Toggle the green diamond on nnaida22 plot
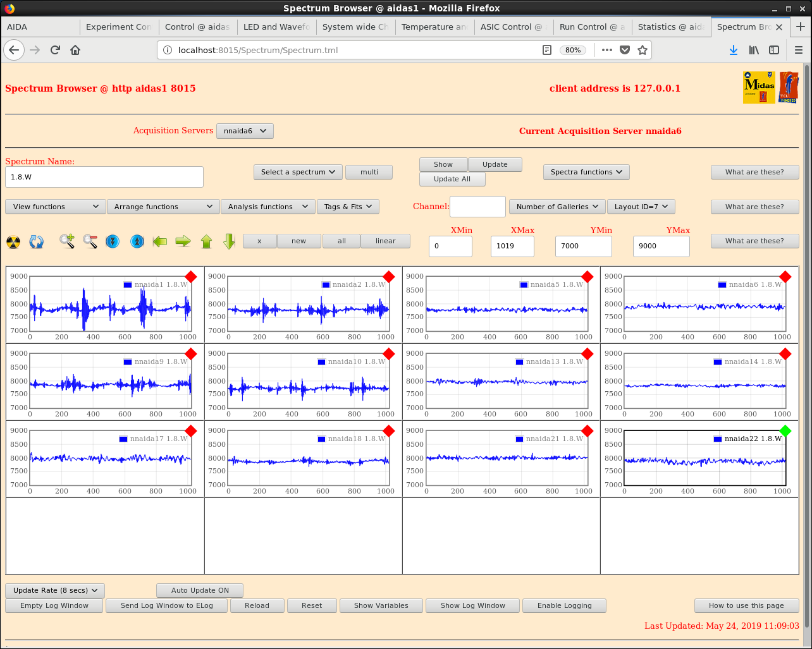The width and height of the screenshot is (812, 649). (x=785, y=431)
